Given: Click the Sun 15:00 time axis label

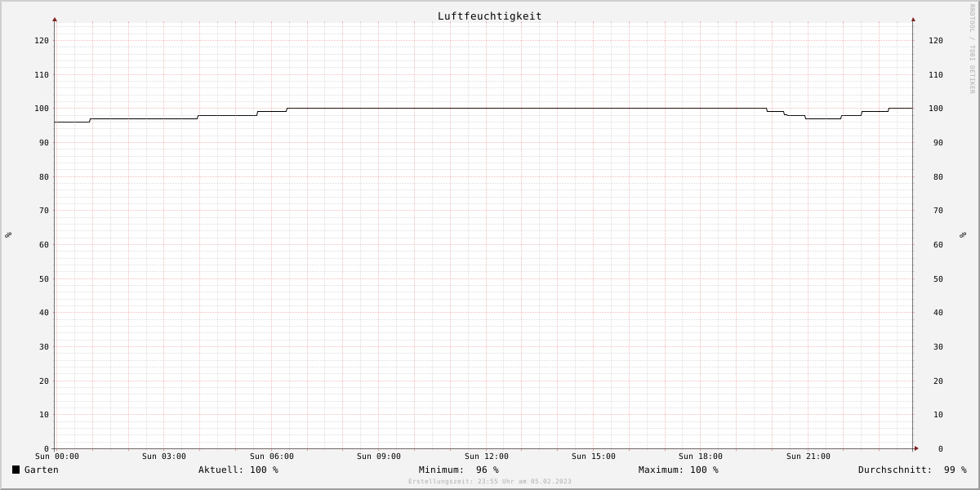Looking at the screenshot, I should 594,457.
